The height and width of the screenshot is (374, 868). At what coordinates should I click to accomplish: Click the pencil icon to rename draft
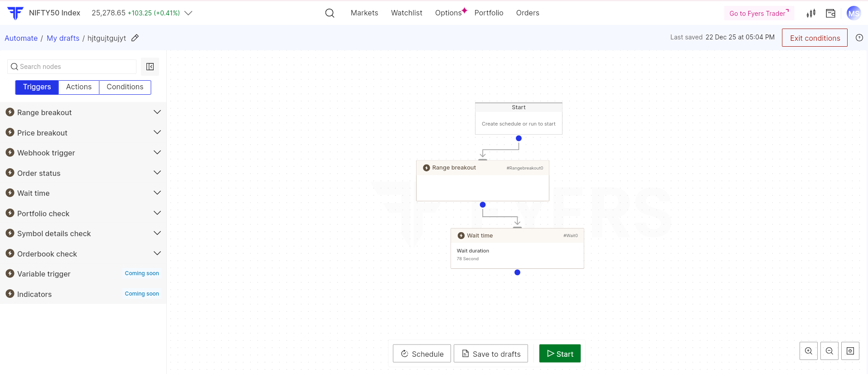pyautogui.click(x=135, y=38)
